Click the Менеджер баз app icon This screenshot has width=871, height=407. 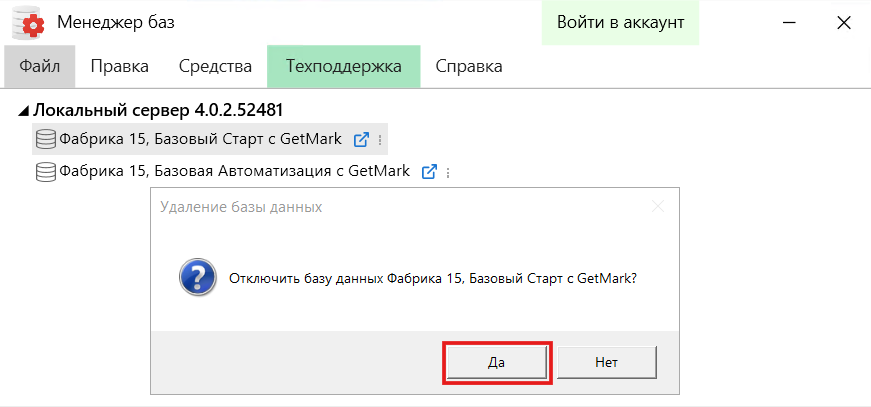[28, 22]
